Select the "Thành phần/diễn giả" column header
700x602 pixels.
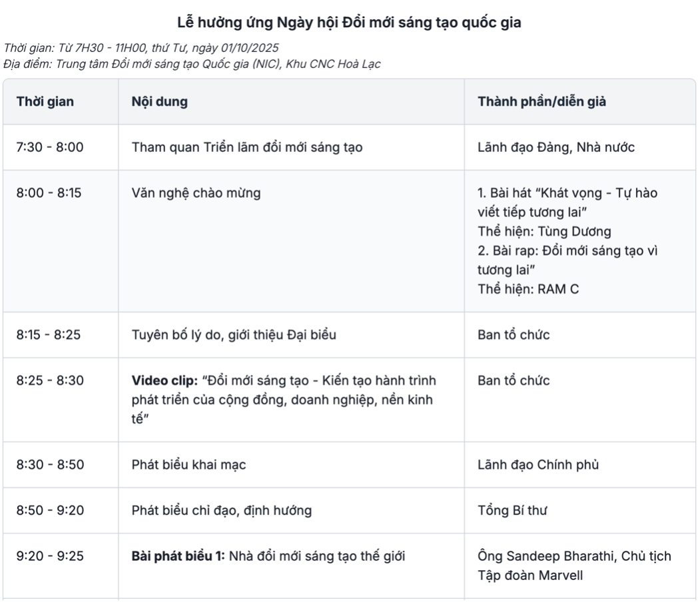click(541, 102)
